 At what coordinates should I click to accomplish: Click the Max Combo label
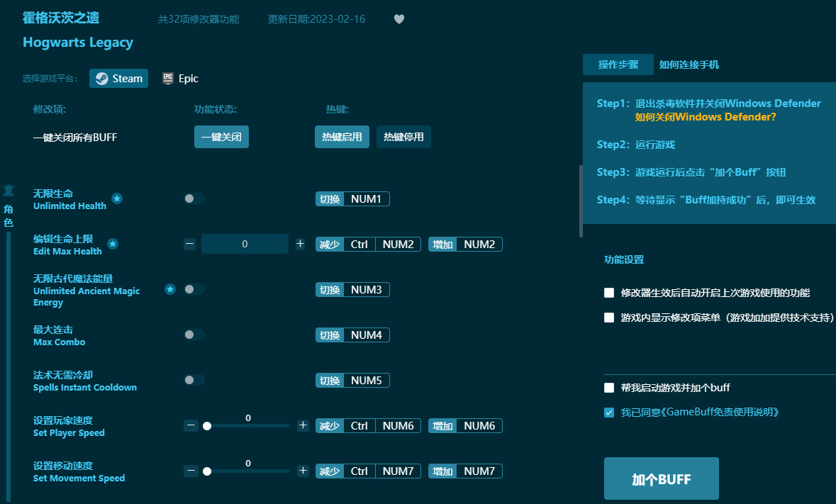tap(59, 335)
